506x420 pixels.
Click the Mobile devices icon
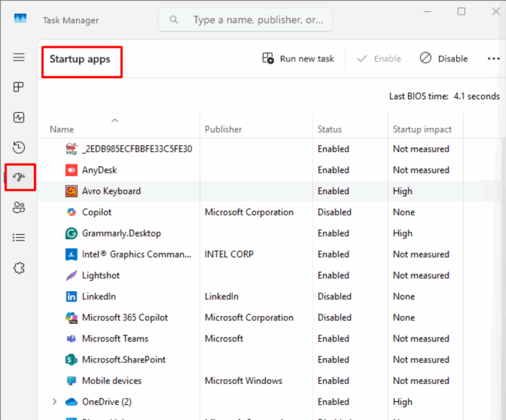click(x=71, y=380)
